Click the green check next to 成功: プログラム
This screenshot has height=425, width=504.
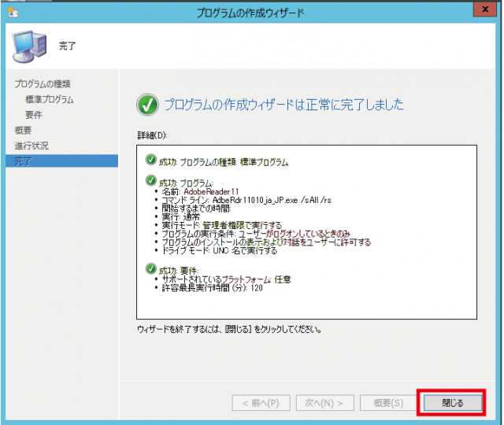coord(150,181)
